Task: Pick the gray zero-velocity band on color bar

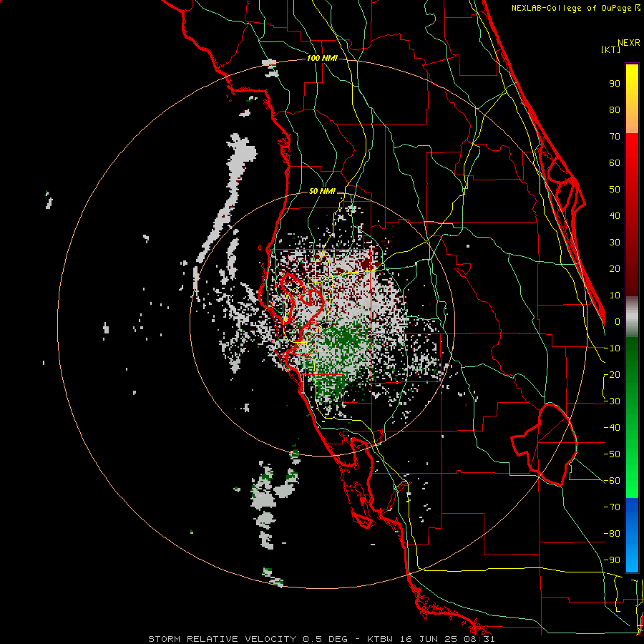Action: (632, 317)
